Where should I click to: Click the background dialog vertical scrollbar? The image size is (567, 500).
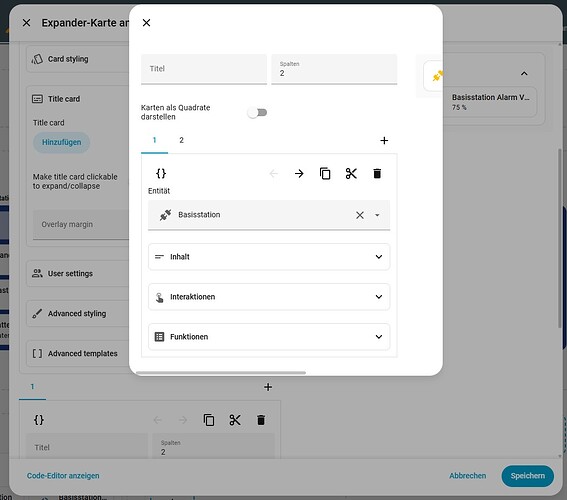[x=560, y=239]
